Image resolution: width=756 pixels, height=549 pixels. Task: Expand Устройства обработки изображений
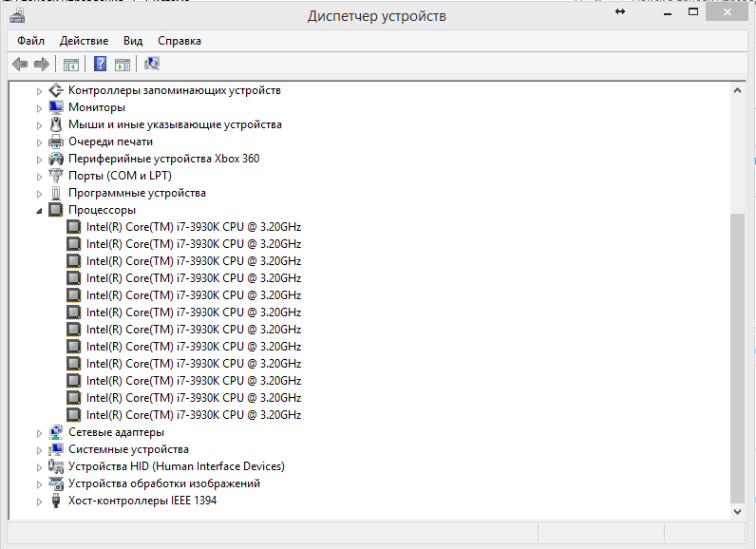(40, 484)
